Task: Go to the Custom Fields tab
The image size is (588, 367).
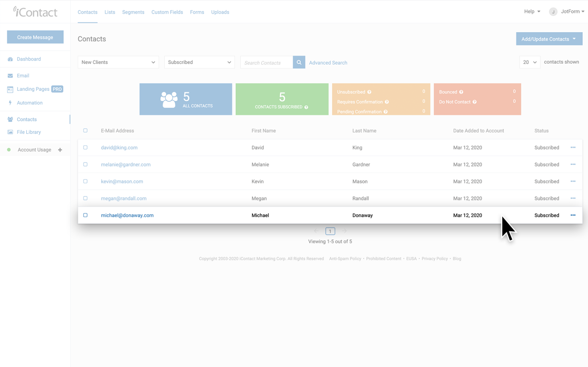Action: (167, 12)
